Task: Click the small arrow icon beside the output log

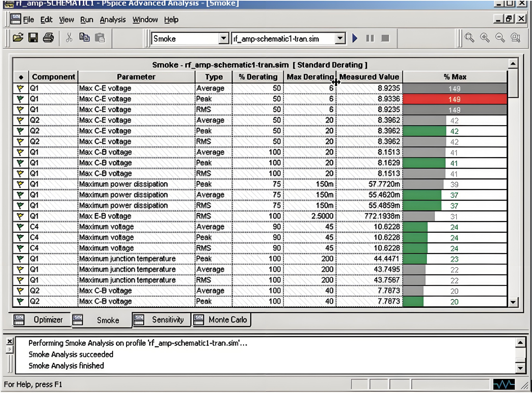Action: (10, 350)
